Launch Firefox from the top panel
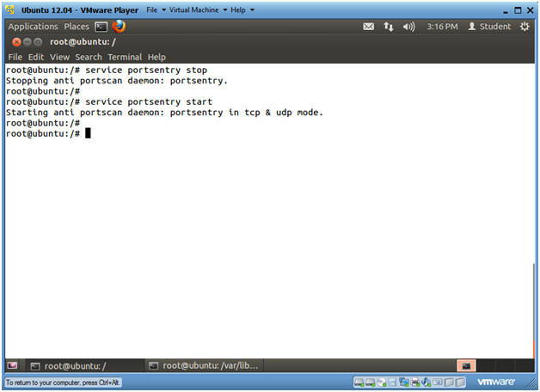 pyautogui.click(x=119, y=26)
